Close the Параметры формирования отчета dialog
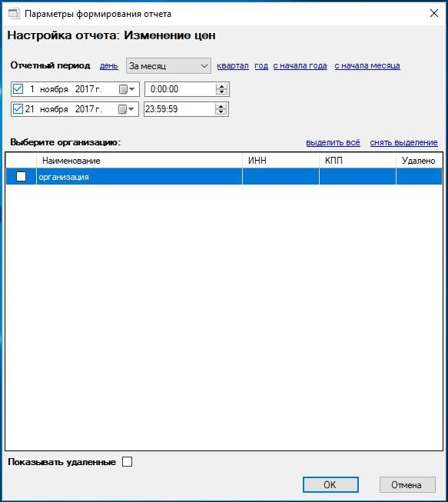 click(x=434, y=13)
